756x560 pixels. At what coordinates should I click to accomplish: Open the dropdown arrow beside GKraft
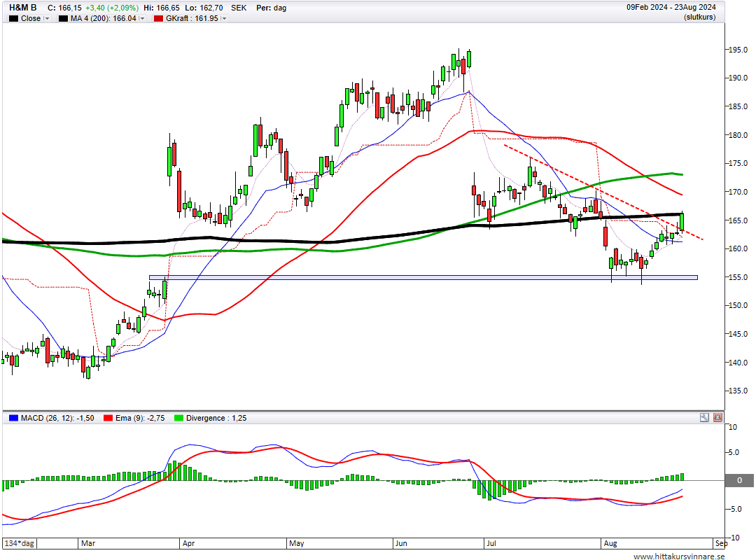point(224,18)
